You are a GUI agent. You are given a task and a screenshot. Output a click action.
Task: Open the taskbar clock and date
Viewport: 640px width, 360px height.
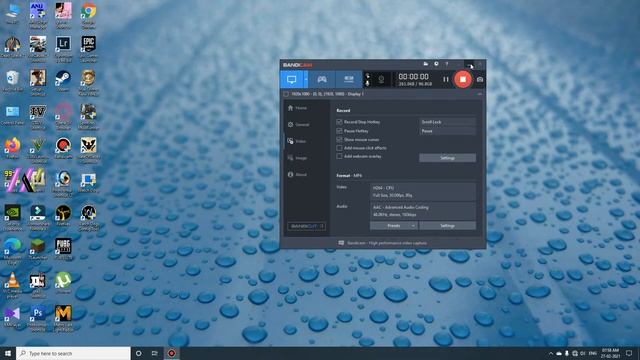coord(611,353)
